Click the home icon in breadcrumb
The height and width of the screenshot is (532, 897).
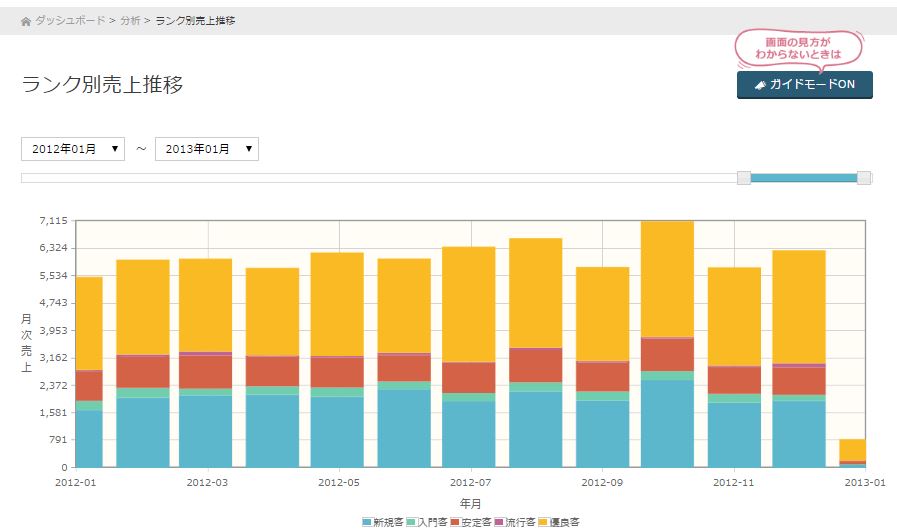click(26, 21)
